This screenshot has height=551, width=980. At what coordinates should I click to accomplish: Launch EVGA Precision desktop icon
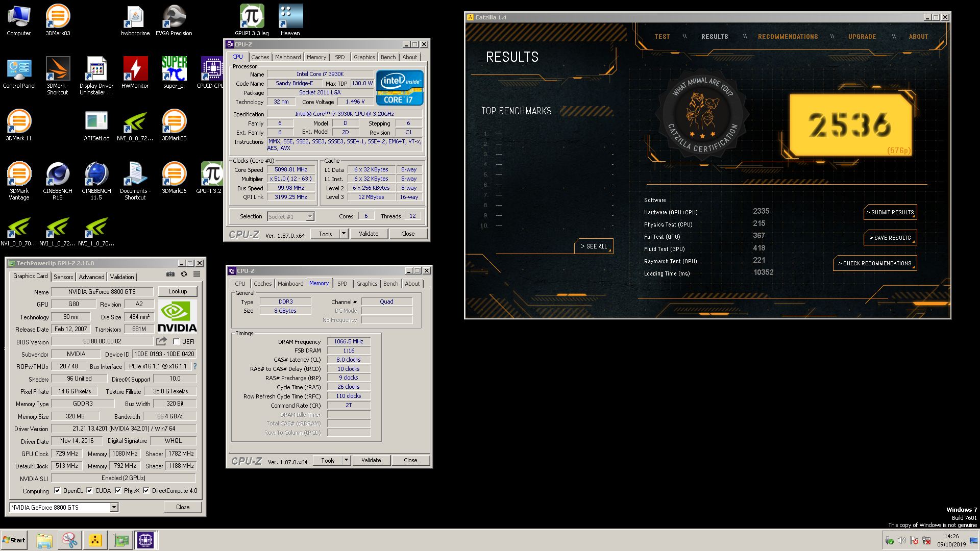(174, 20)
